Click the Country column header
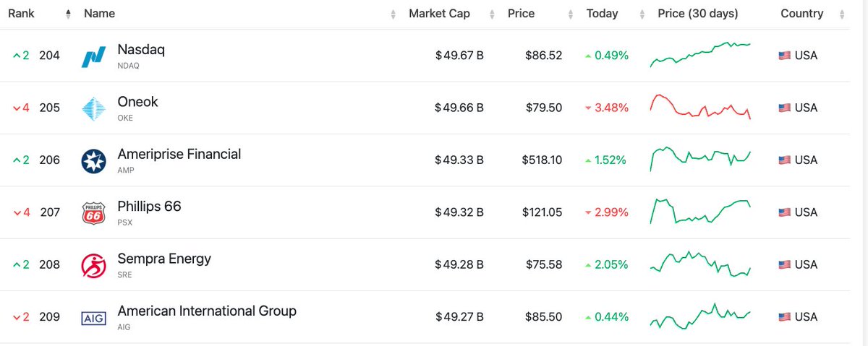 (801, 14)
